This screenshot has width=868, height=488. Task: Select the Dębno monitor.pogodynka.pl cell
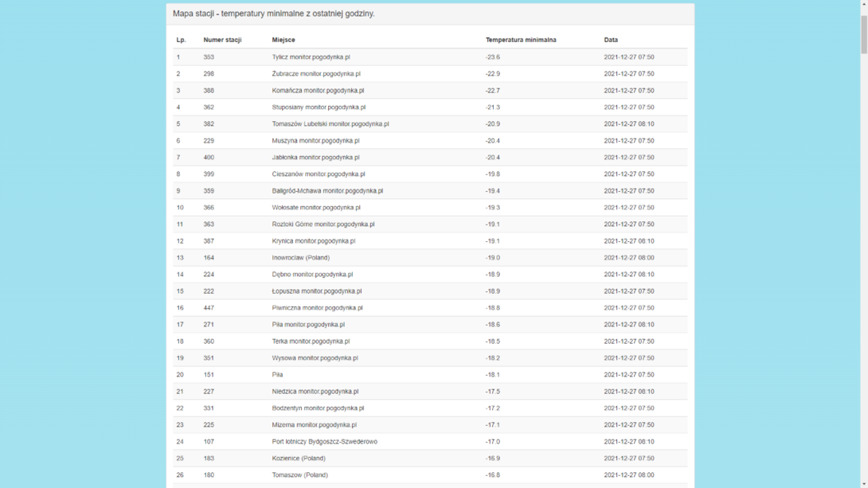(312, 275)
